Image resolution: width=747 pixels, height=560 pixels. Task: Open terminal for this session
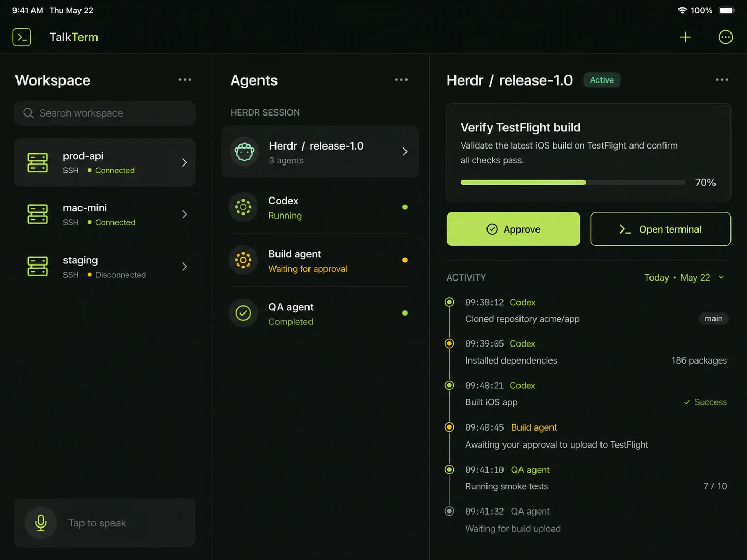660,229
